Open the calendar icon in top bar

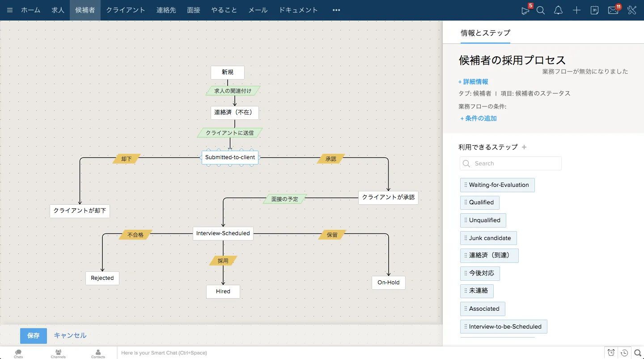(x=594, y=10)
